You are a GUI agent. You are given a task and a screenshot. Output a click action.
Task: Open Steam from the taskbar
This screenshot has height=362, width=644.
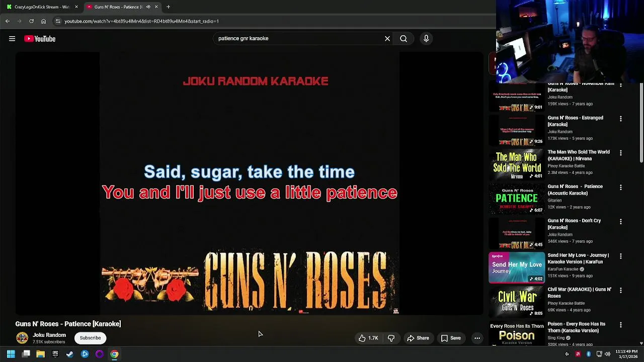(70, 354)
